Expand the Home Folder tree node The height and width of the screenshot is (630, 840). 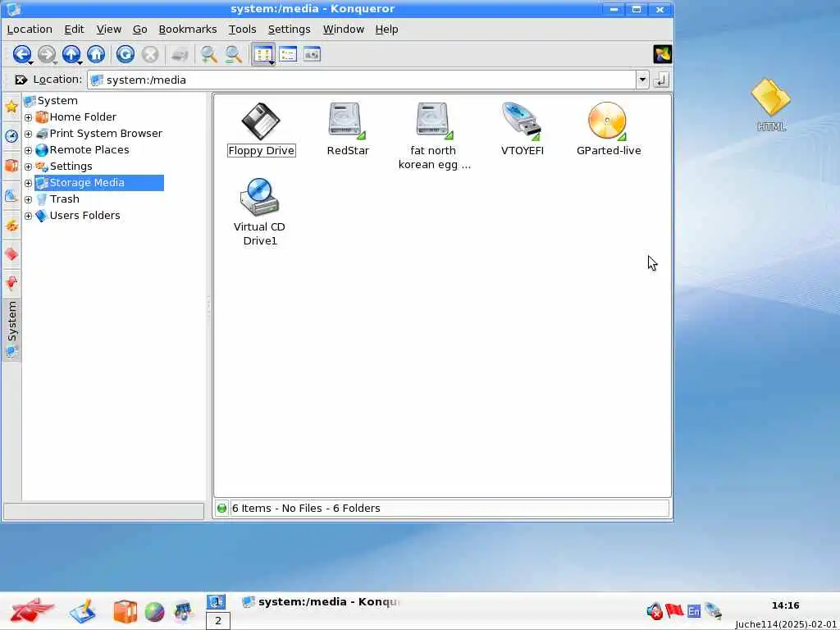(29, 117)
